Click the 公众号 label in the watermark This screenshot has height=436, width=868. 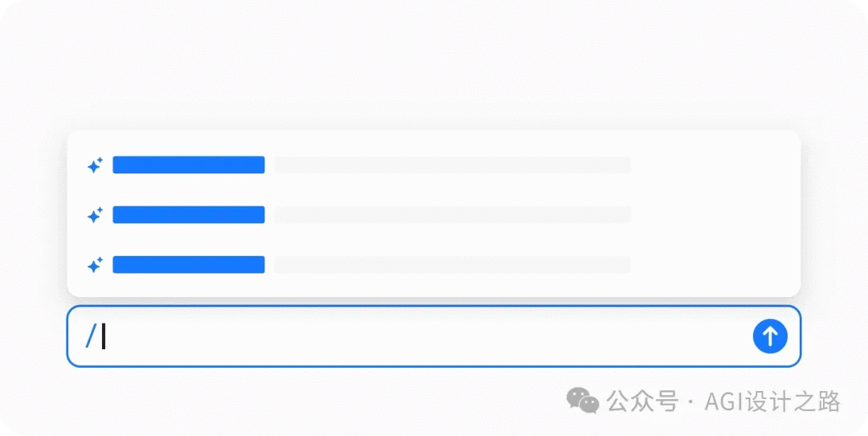coord(642,401)
